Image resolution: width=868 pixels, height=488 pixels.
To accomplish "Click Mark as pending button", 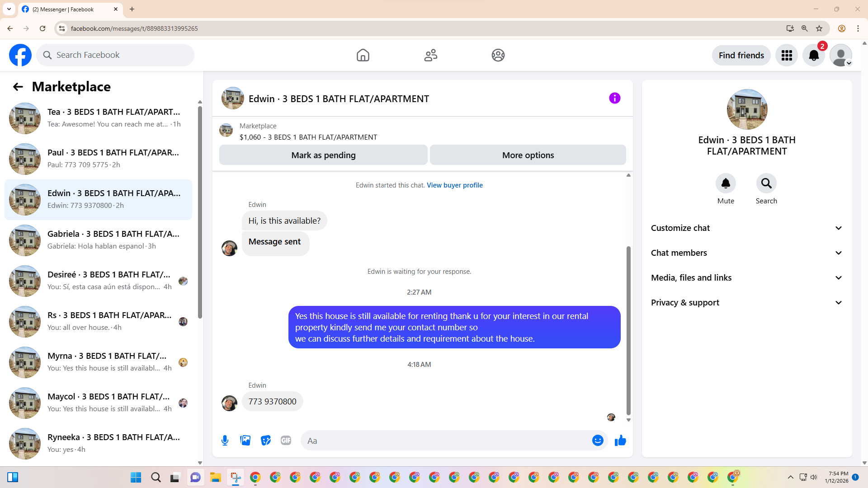I will pyautogui.click(x=323, y=155).
